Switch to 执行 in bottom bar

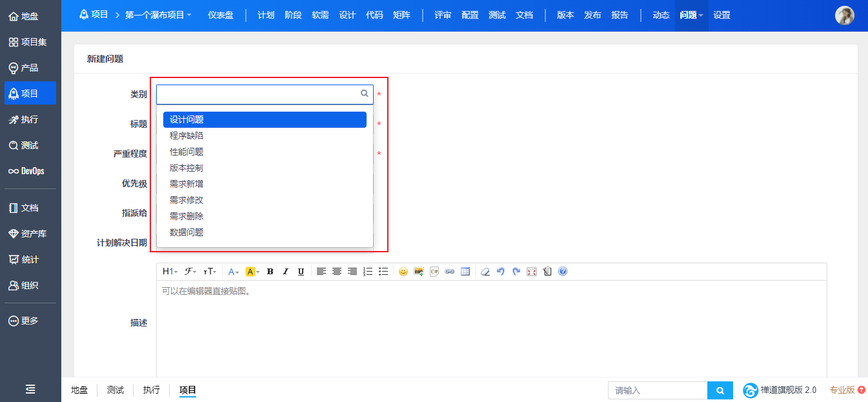pyautogui.click(x=152, y=390)
